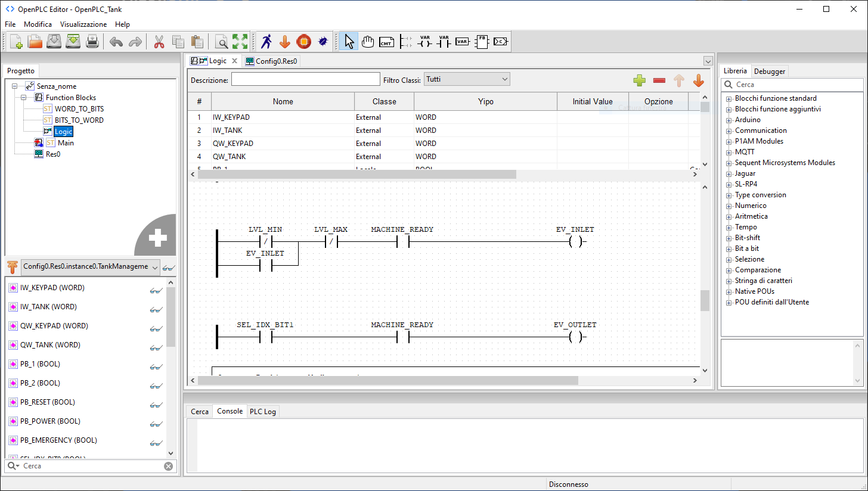Click ladder diagram vertical scrollbar thumb

705,300
